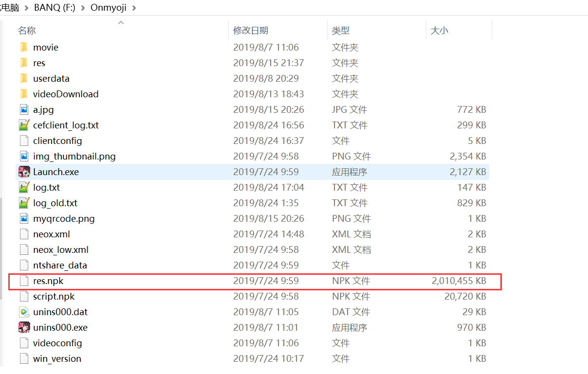Select the myqrcode.png file name
This screenshot has height=374, width=588.
coord(64,218)
